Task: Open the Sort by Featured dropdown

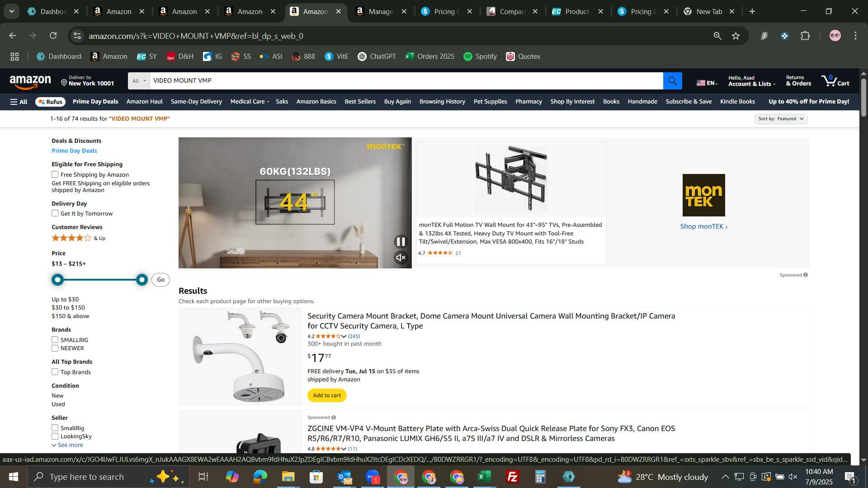Action: (781, 119)
